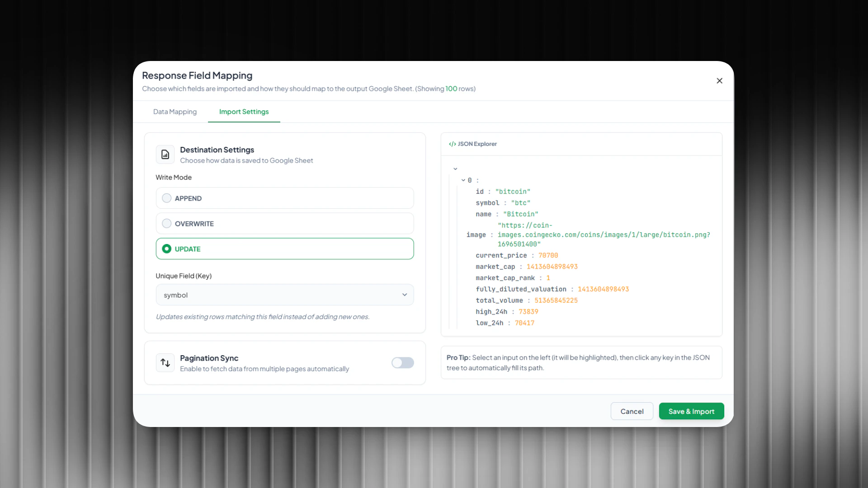Open the Unique Field Key dropdown

click(x=284, y=295)
